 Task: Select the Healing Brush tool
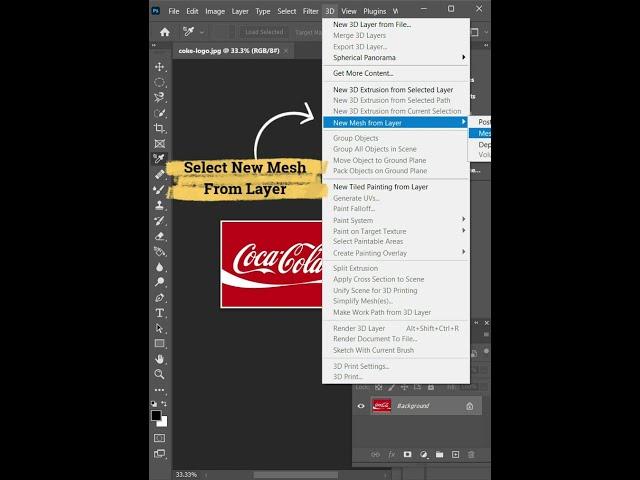coord(159,174)
